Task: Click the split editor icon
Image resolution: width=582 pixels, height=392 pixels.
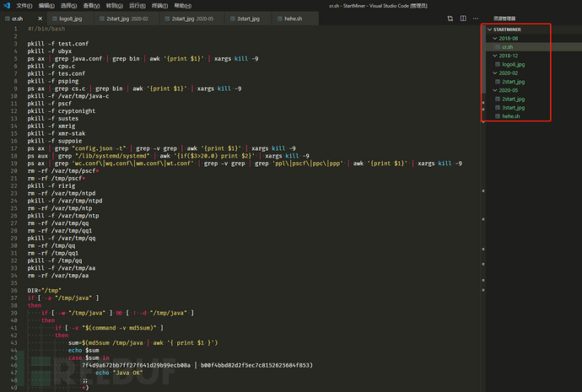Action: pyautogui.click(x=463, y=19)
